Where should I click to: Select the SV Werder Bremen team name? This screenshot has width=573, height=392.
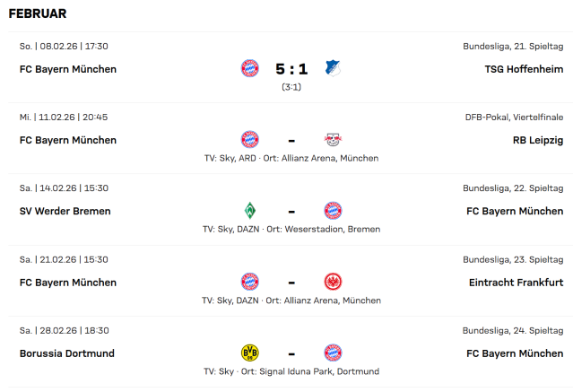pos(65,211)
